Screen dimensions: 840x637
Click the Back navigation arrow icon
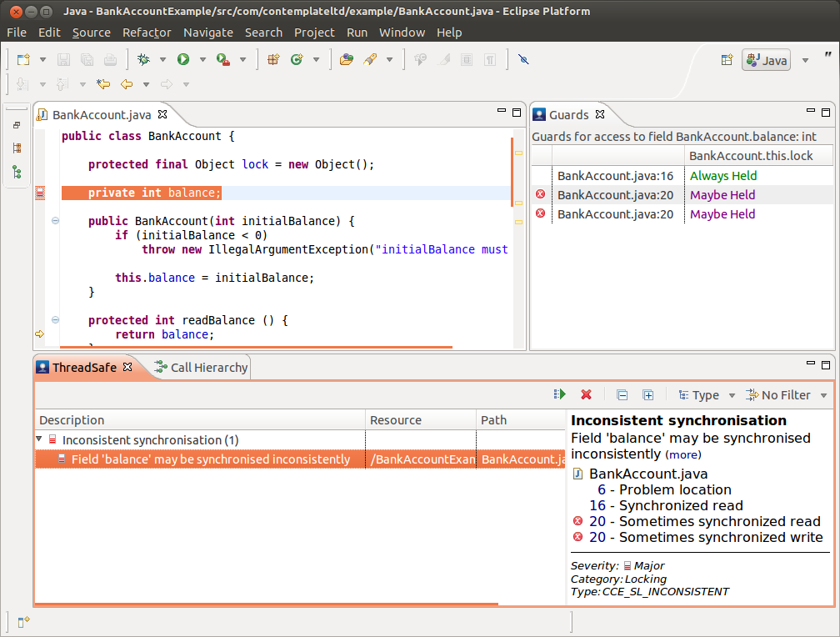(127, 84)
